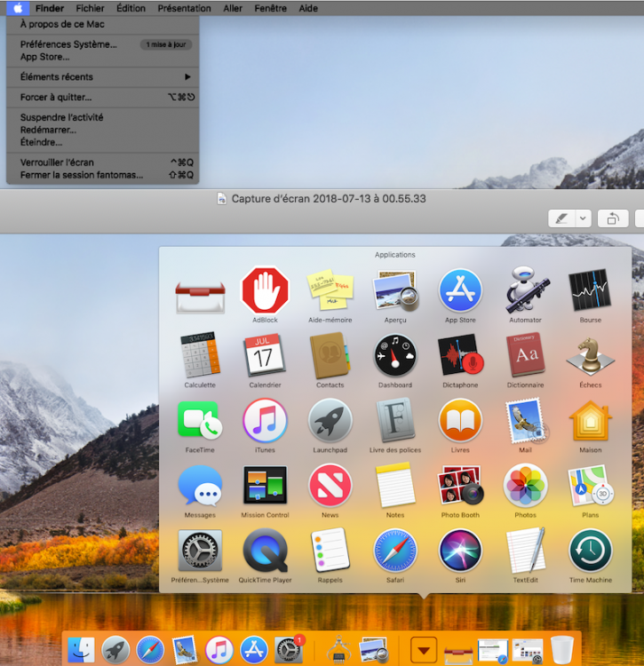Launch Photo Booth
Image resolution: width=644 pixels, height=666 pixels.
point(460,486)
